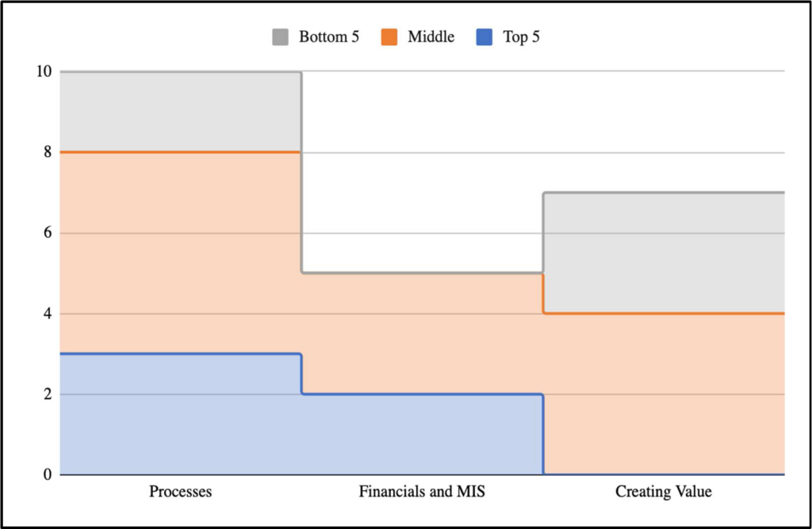Image resolution: width=812 pixels, height=529 pixels.
Task: Select the gray Bottom 5 area over Creating Value
Action: tap(664, 253)
